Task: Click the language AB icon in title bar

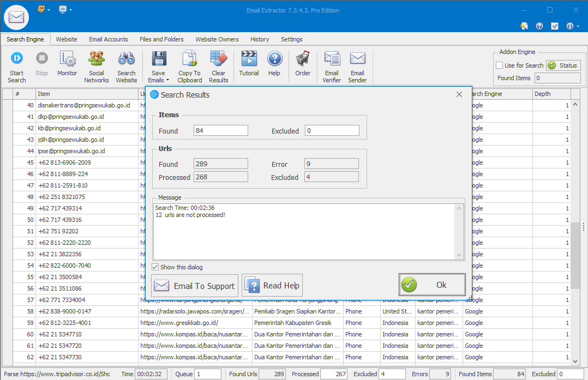Action: [x=41, y=9]
